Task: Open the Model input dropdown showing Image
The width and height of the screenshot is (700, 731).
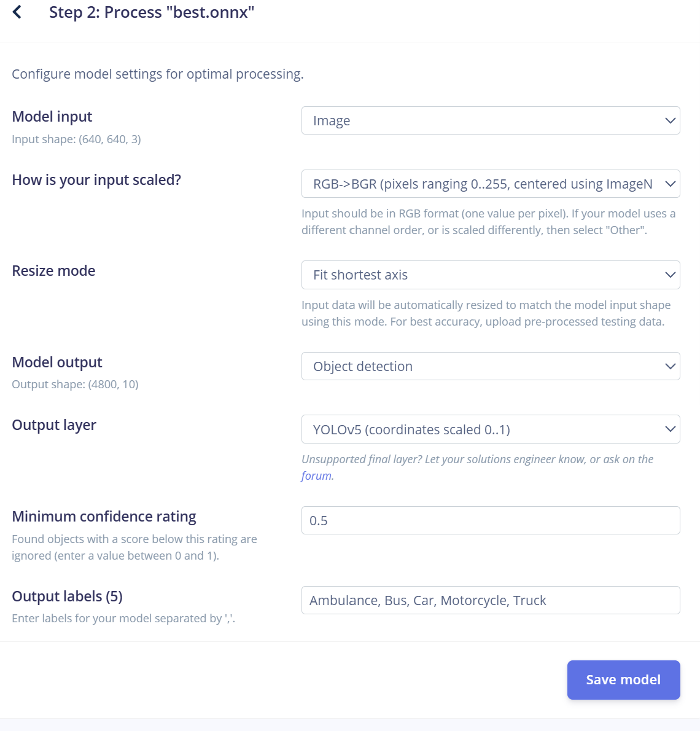Action: [x=490, y=120]
